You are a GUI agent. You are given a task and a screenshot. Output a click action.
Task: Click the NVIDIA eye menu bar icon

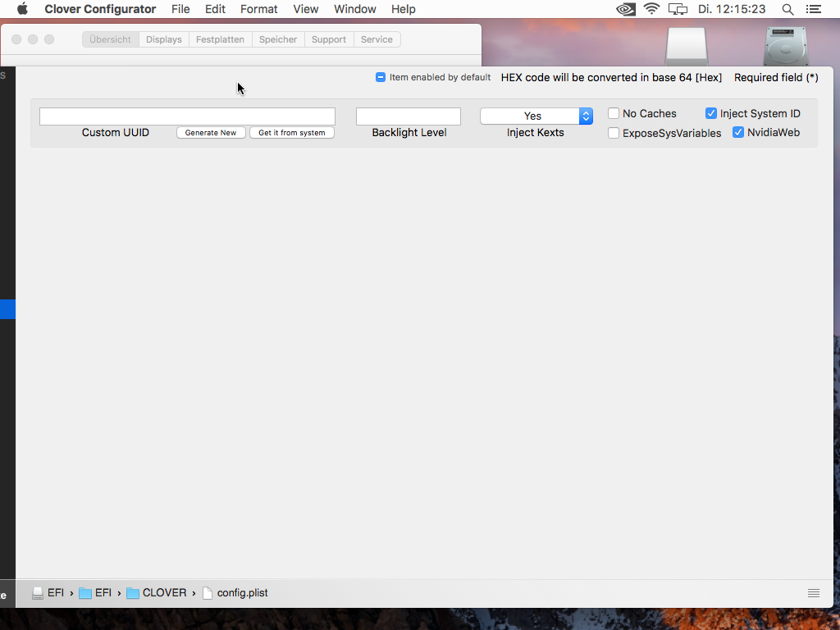click(x=625, y=9)
